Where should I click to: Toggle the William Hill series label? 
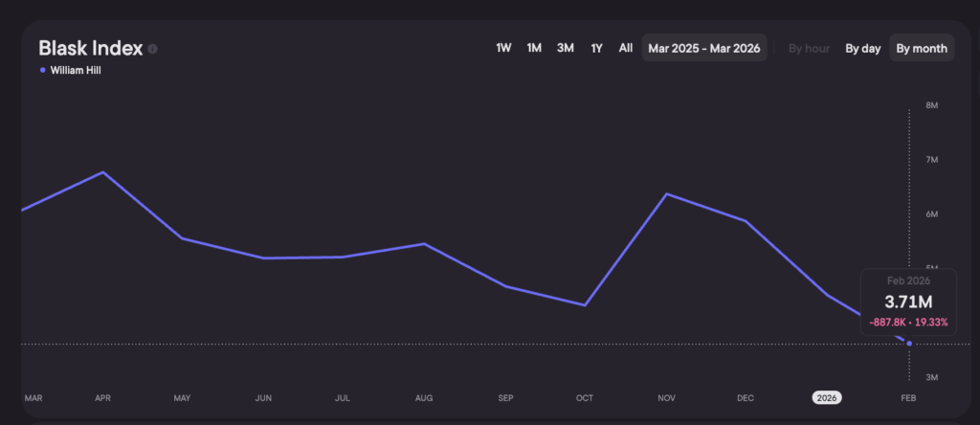coord(75,70)
